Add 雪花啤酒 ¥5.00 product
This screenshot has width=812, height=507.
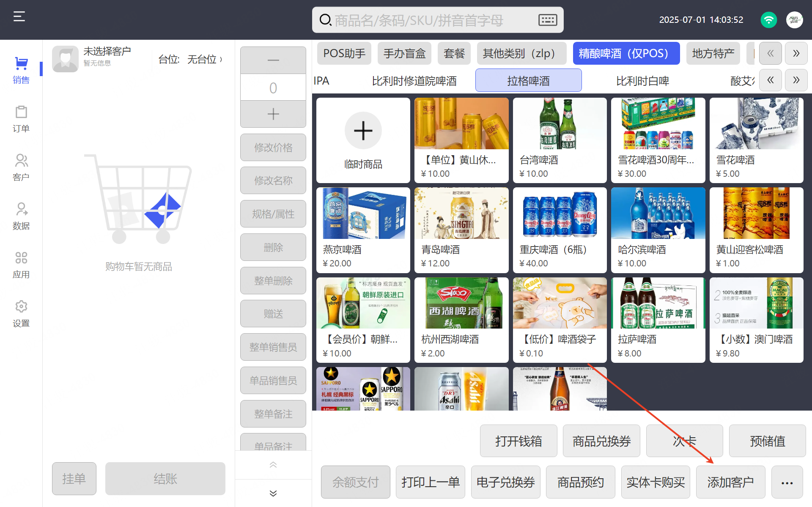click(756, 140)
